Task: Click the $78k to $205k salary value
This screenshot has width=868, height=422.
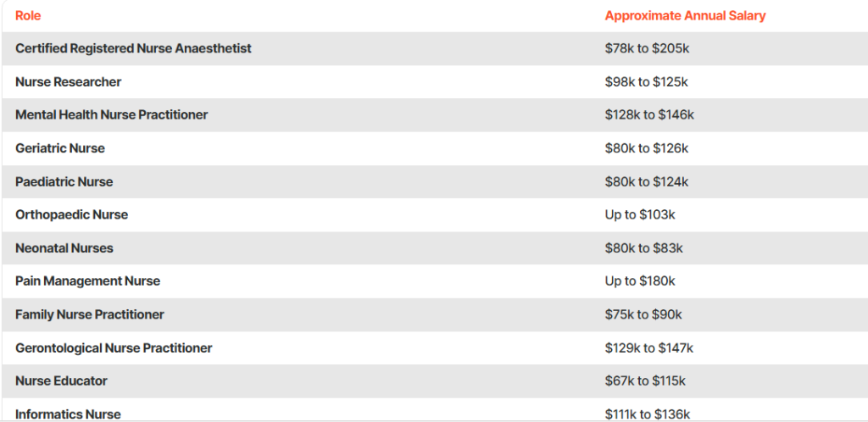Action: coord(647,48)
